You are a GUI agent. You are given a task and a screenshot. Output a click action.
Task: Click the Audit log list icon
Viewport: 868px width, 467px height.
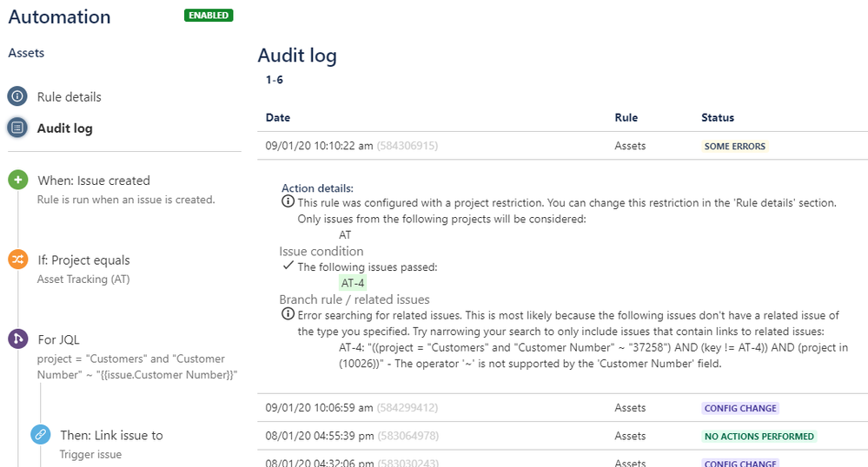pyautogui.click(x=17, y=128)
